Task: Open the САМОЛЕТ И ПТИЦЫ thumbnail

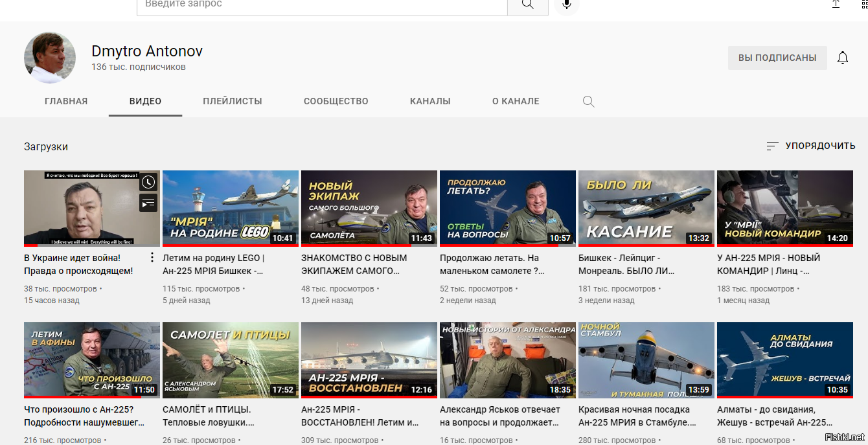Action: click(x=231, y=360)
